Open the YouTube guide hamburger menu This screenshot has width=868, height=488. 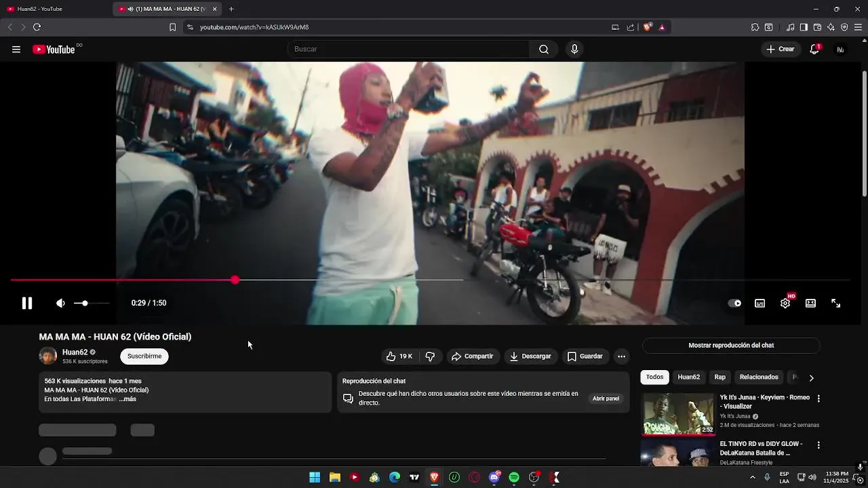pos(16,49)
